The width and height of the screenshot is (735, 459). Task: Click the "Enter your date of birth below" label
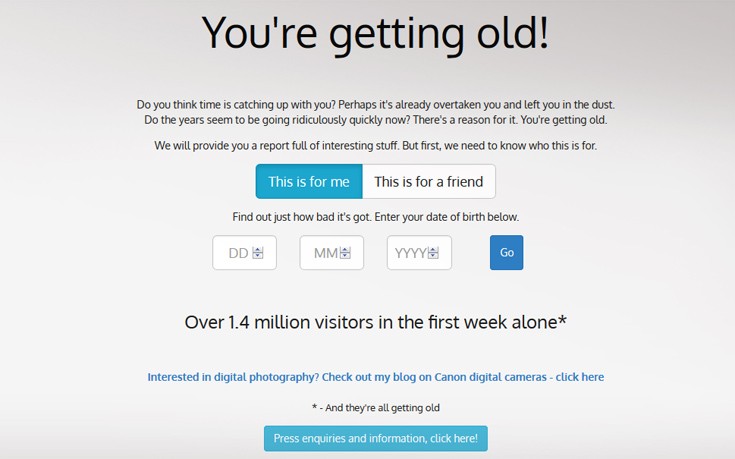375,217
